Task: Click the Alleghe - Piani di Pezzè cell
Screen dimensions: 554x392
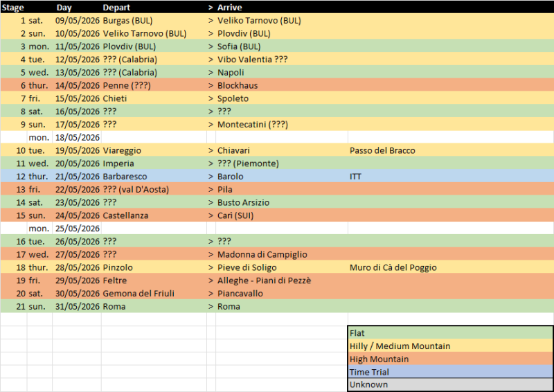Action: tap(264, 280)
